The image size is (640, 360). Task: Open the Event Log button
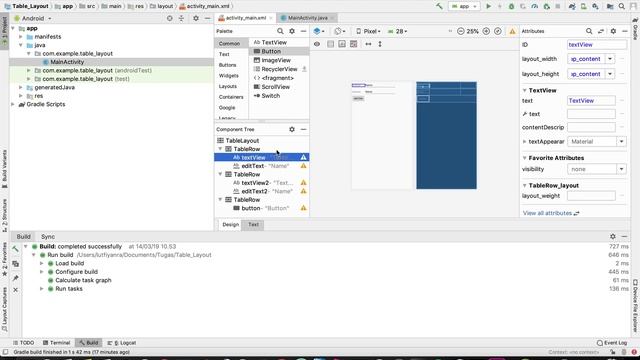[611, 343]
